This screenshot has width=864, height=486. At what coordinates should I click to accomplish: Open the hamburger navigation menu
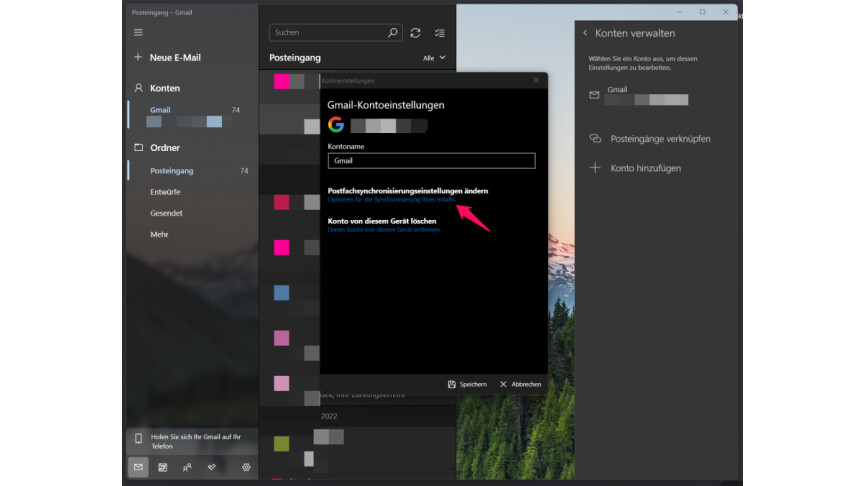pos(138,33)
